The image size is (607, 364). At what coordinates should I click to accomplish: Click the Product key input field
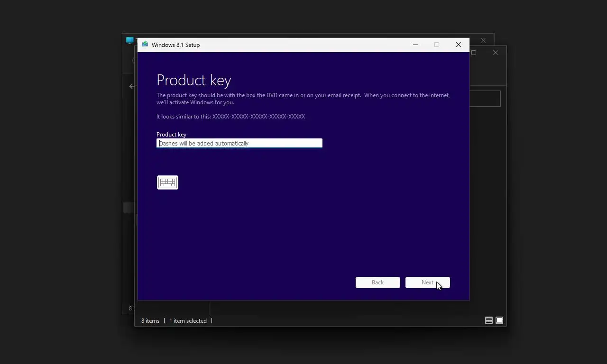[x=239, y=143]
